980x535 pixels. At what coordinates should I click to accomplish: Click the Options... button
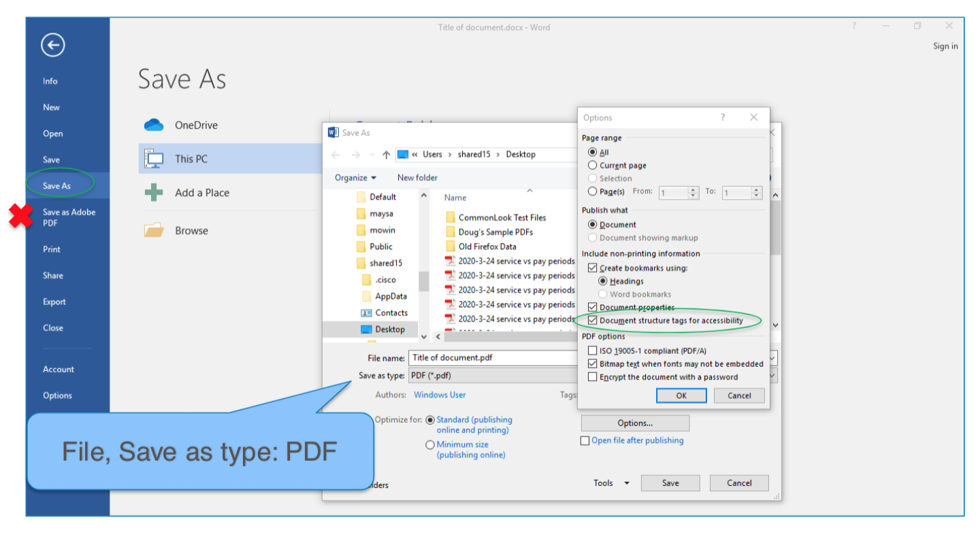tap(635, 423)
